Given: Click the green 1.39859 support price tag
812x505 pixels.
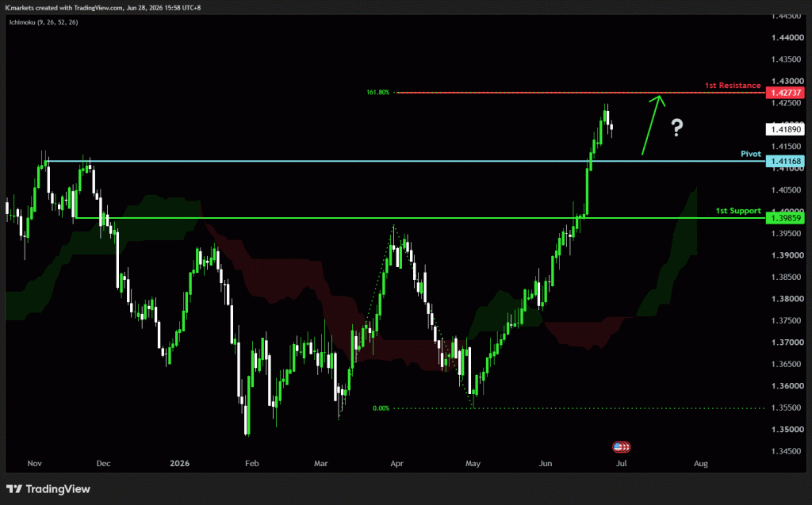Looking at the screenshot, I should 785,218.
